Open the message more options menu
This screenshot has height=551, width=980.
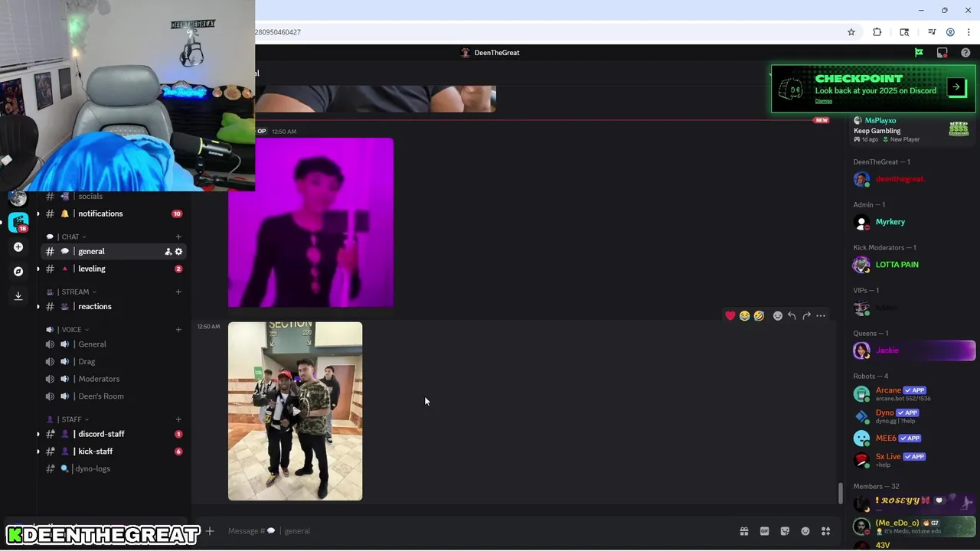821,315
